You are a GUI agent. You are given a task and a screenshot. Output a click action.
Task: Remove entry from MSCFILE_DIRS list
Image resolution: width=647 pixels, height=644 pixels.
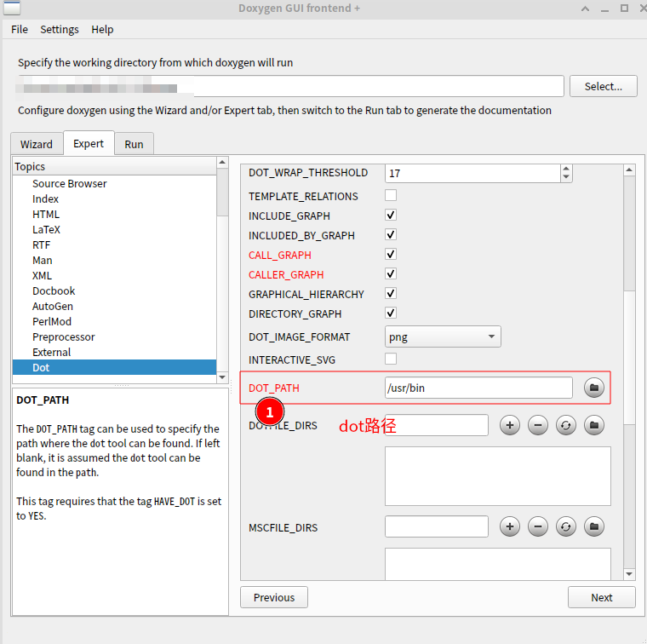pyautogui.click(x=538, y=526)
